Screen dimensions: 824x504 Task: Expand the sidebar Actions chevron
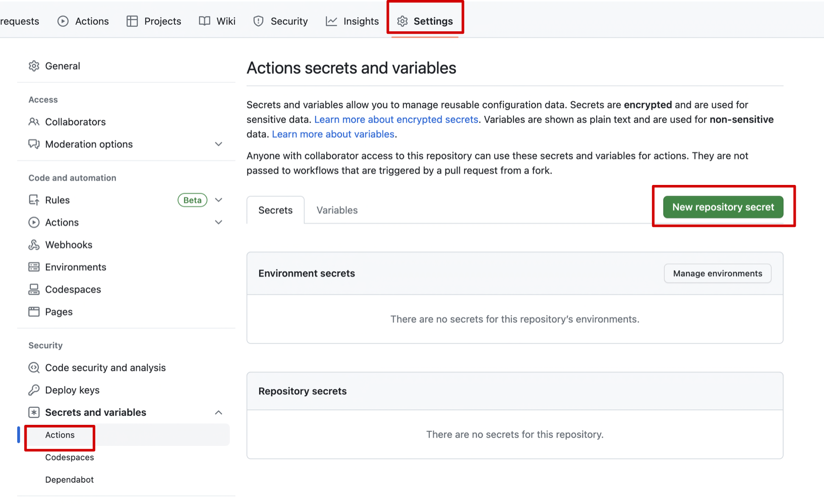218,222
